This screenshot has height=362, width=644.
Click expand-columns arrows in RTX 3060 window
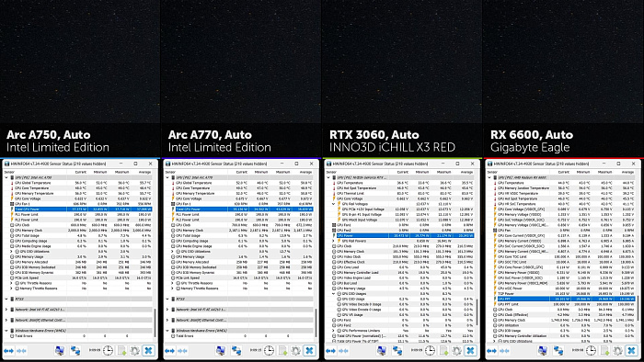tap(330, 351)
